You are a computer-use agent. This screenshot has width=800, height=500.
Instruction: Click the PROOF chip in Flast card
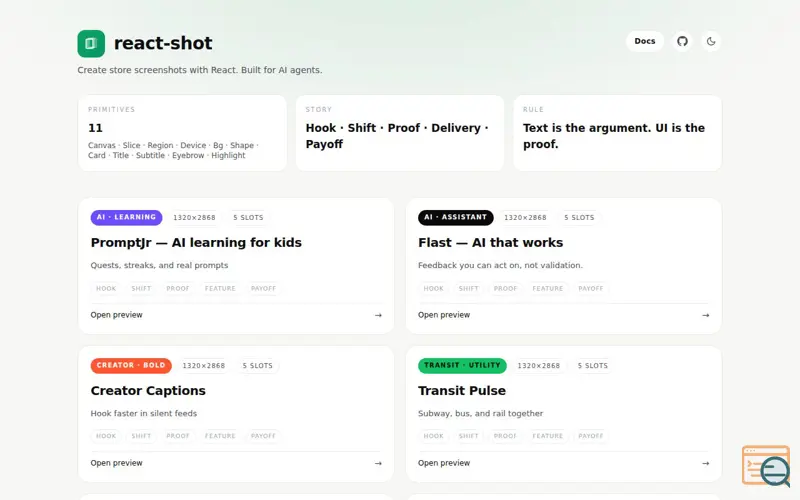(x=505, y=288)
